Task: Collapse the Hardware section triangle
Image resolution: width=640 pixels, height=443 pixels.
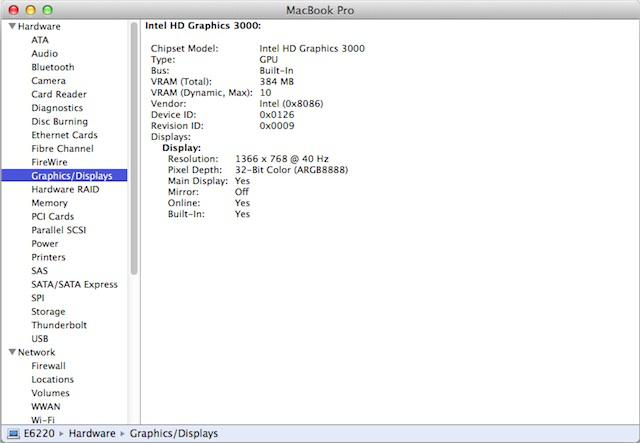Action: click(x=11, y=26)
